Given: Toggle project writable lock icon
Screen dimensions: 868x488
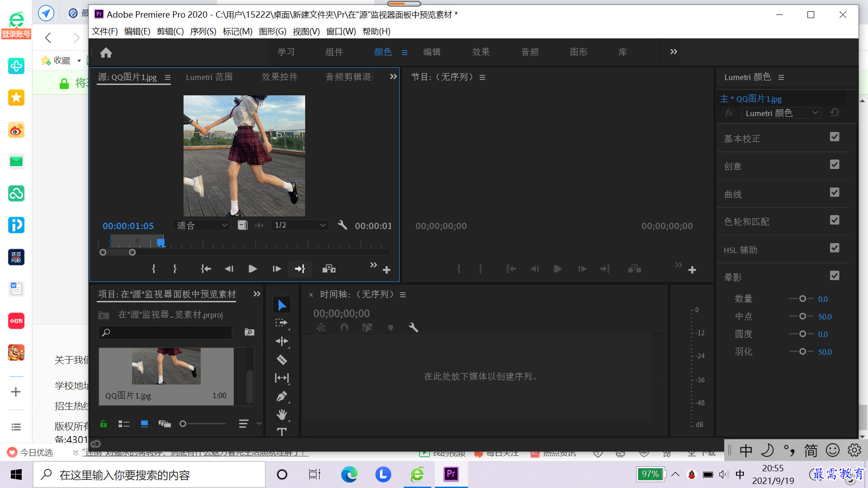Looking at the screenshot, I should click(104, 424).
